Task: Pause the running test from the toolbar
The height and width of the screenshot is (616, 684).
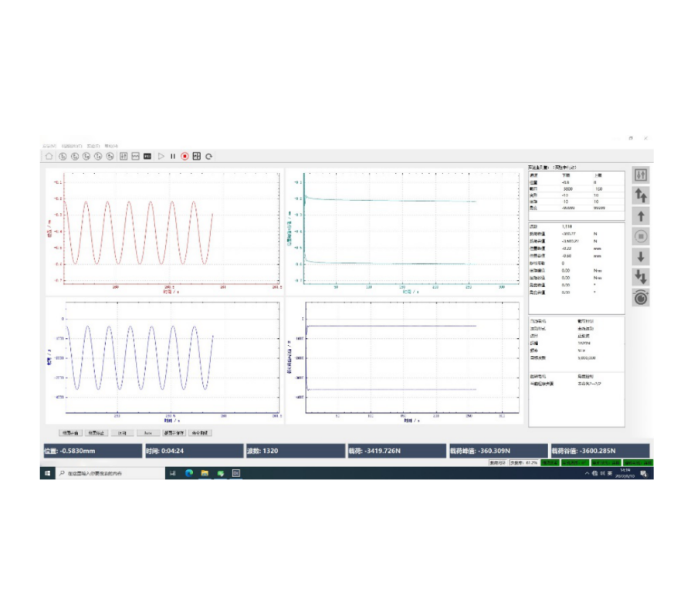Action: [173, 156]
